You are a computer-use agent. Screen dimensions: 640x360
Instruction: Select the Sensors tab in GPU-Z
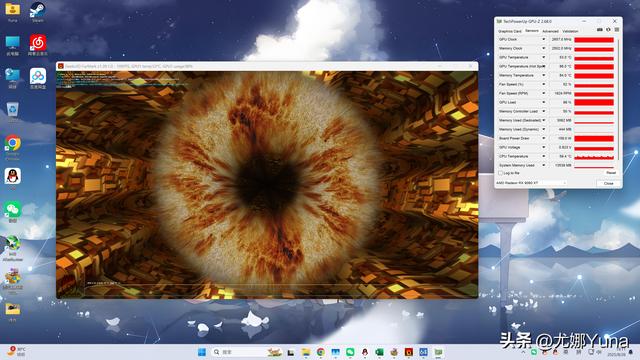click(531, 31)
